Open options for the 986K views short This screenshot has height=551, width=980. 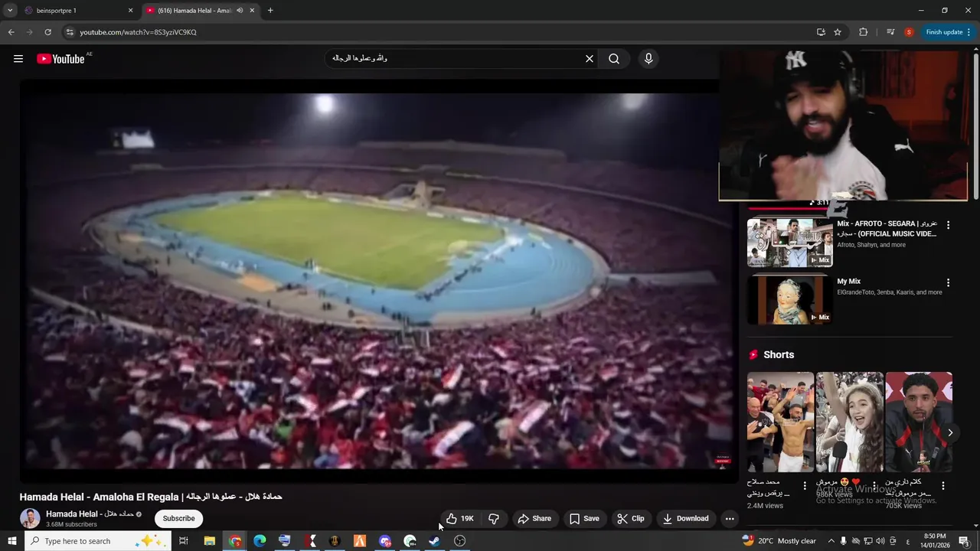[x=874, y=486]
